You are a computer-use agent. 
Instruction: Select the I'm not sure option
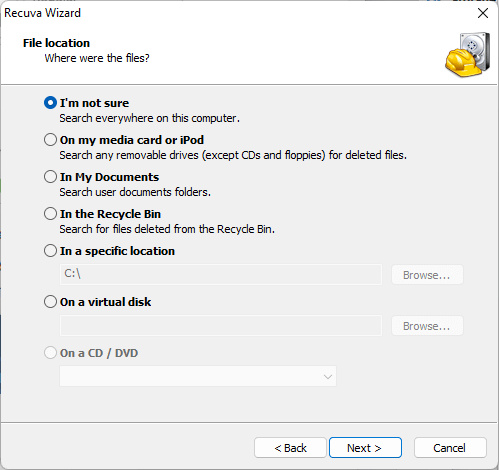point(50,103)
